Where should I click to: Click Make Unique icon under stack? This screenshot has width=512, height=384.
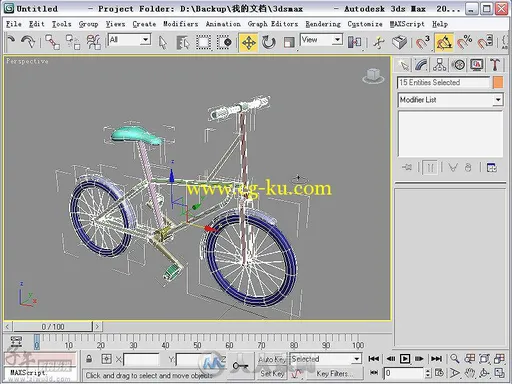(453, 167)
